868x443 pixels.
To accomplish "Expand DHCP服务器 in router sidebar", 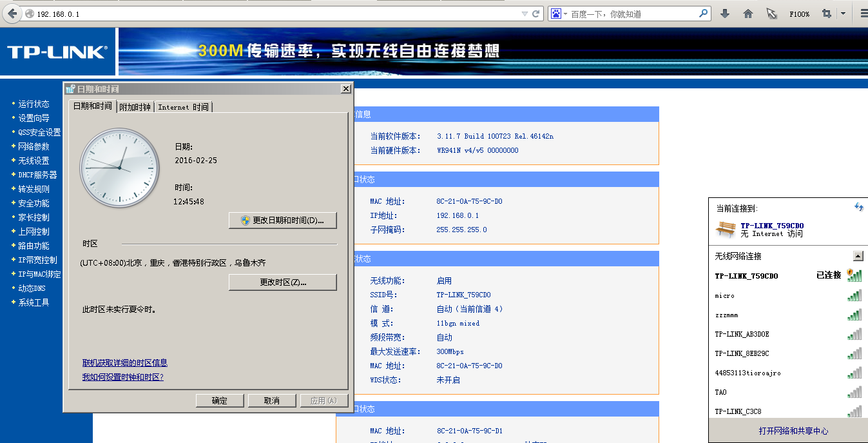I will (37, 175).
